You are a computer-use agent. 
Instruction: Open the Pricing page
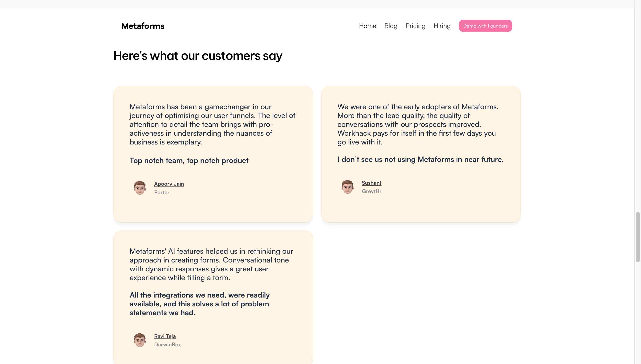click(x=415, y=26)
